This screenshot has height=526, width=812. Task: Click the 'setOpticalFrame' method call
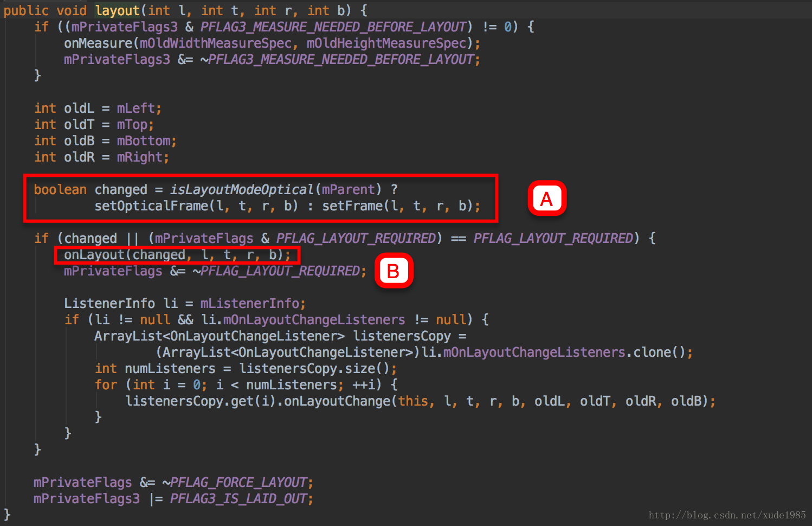[151, 206]
